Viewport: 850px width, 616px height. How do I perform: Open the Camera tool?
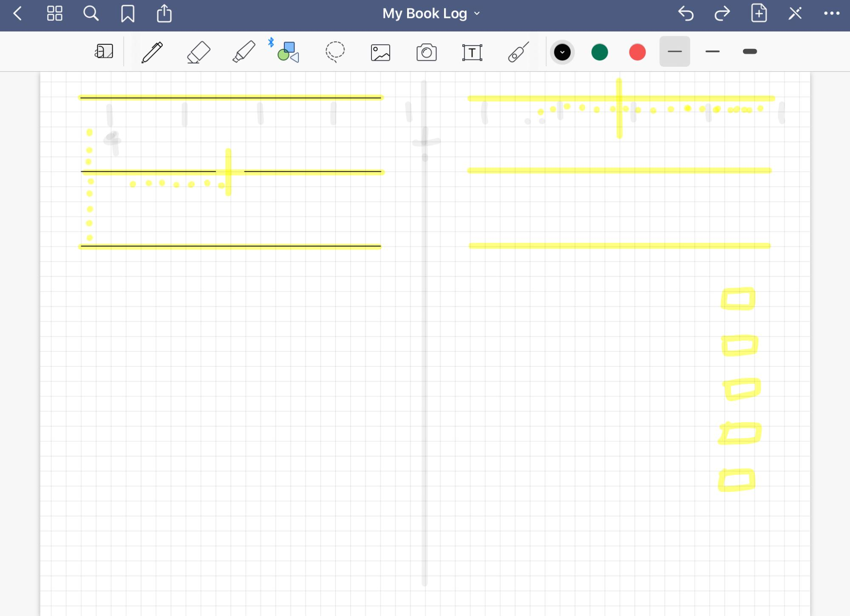tap(426, 53)
